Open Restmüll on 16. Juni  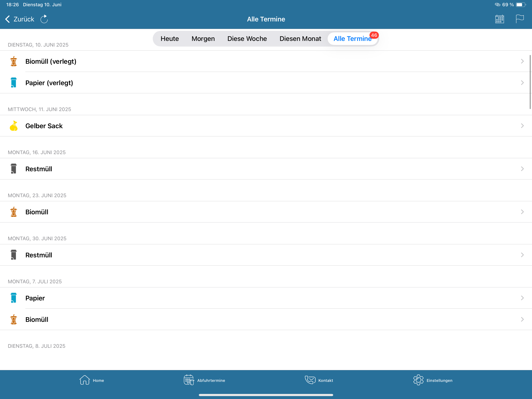pyautogui.click(x=266, y=169)
